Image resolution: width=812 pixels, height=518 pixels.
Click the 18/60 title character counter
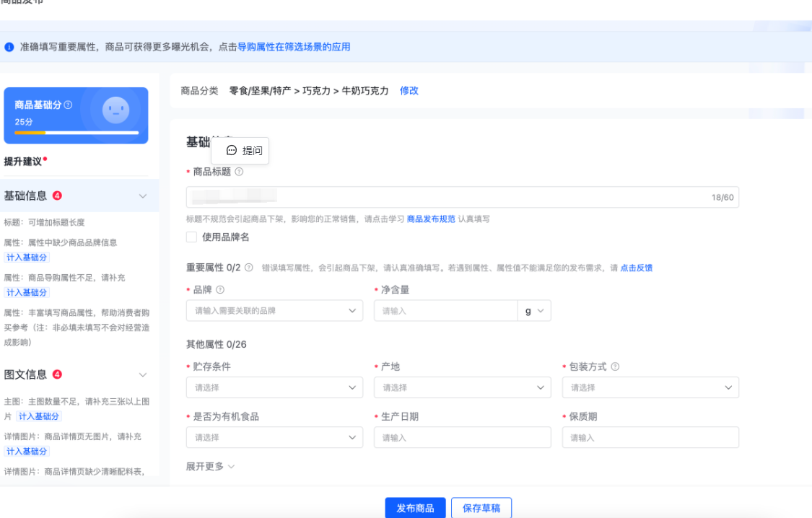click(x=722, y=197)
